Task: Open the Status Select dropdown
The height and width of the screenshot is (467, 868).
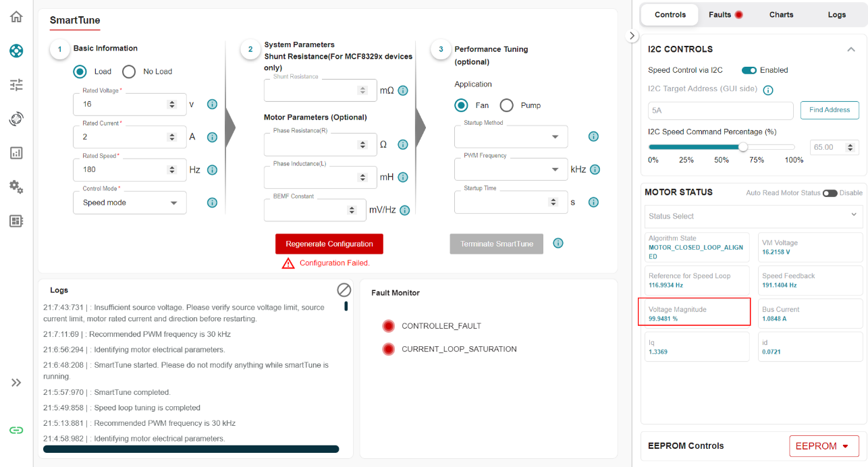Action: pyautogui.click(x=753, y=216)
